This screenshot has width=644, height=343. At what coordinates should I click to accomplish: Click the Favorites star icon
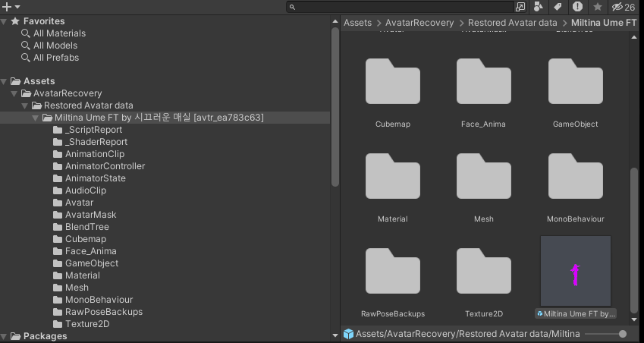point(15,21)
